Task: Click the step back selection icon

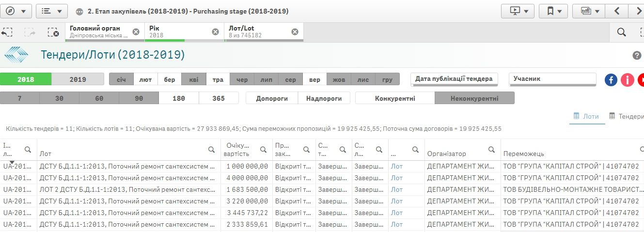Action: tap(7, 32)
